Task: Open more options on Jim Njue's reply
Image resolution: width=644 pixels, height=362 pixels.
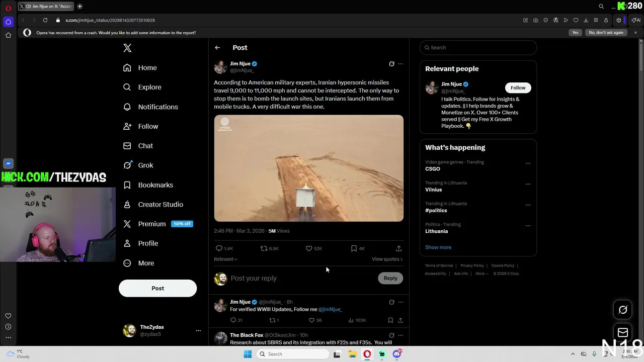Action: pos(400,302)
